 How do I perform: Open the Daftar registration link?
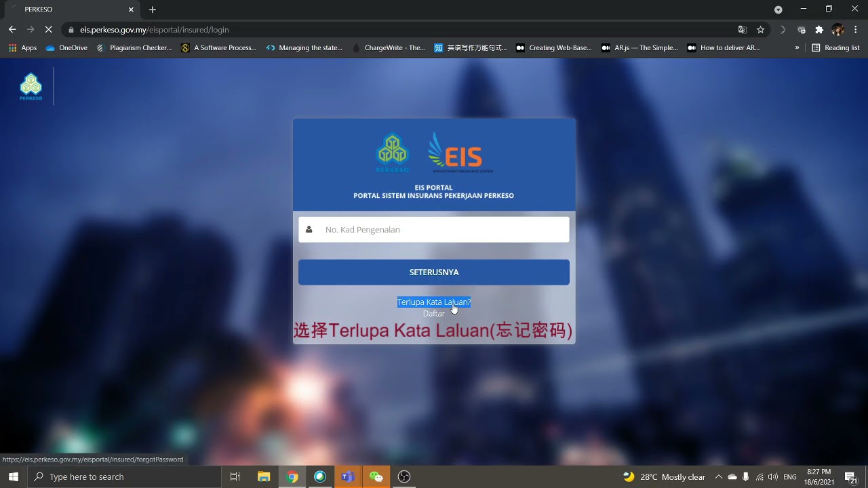pos(434,314)
